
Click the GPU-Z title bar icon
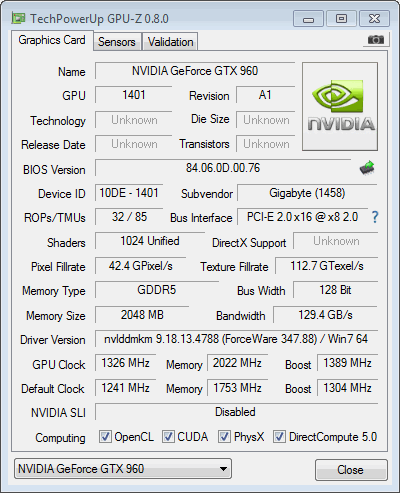click(x=18, y=18)
